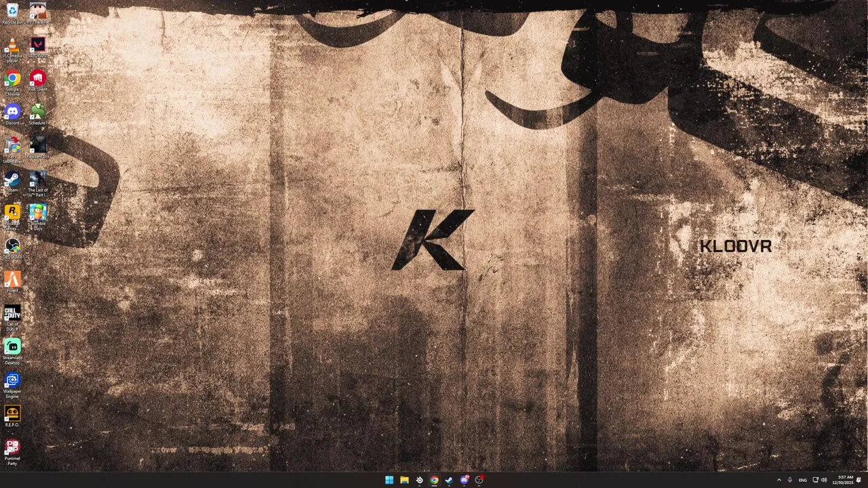Click the Riot Client desktop icon
Viewport: 868px width, 488px height.
(x=38, y=81)
